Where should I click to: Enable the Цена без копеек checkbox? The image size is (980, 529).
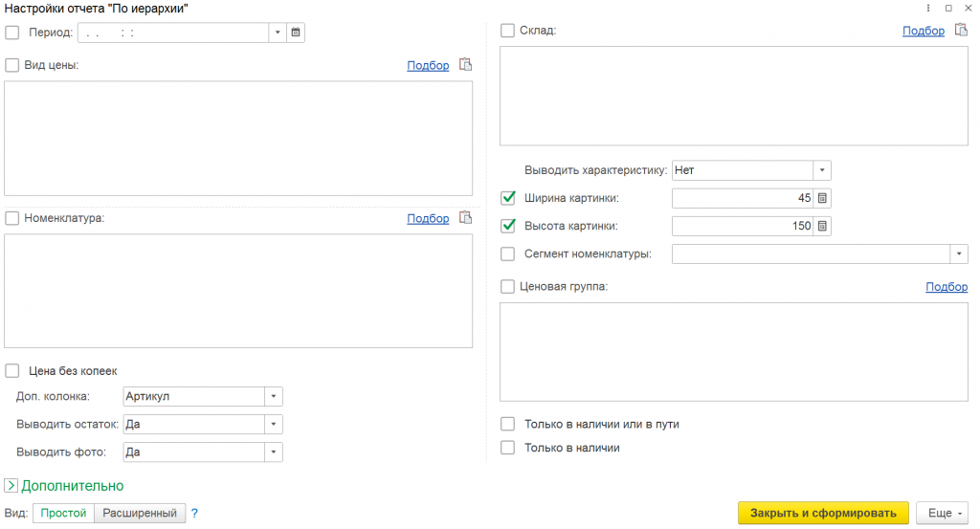(x=12, y=371)
